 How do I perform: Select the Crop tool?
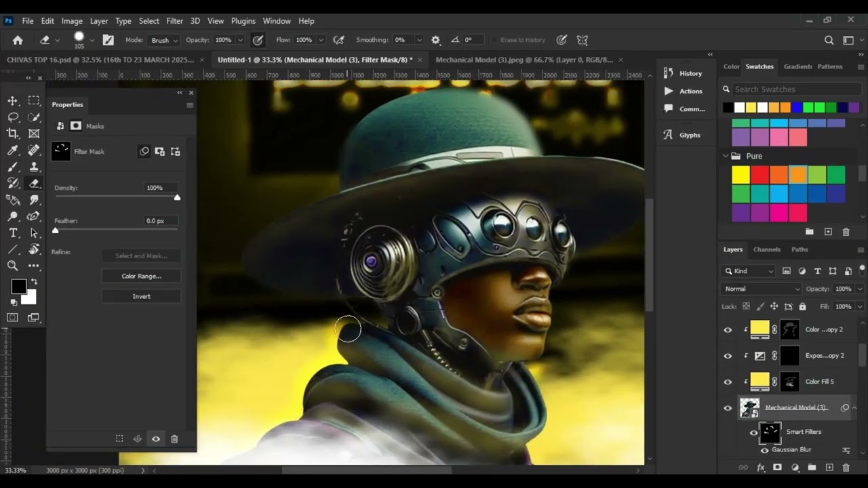[x=13, y=134]
